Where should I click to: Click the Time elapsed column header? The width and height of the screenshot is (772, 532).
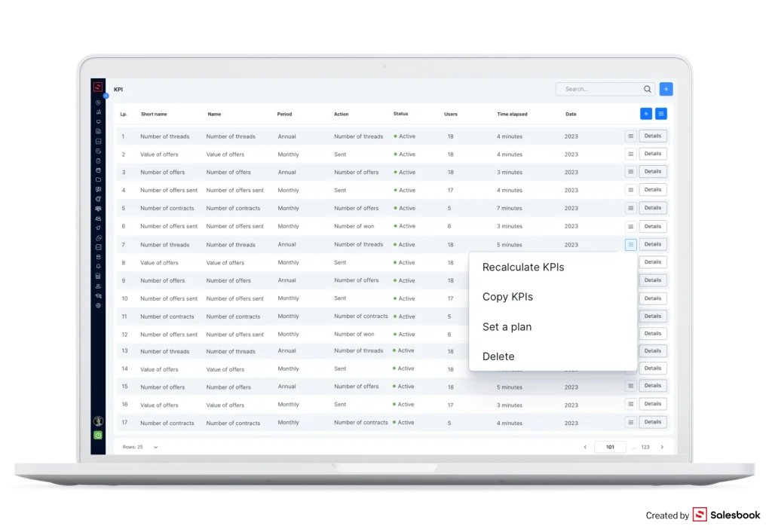click(512, 115)
